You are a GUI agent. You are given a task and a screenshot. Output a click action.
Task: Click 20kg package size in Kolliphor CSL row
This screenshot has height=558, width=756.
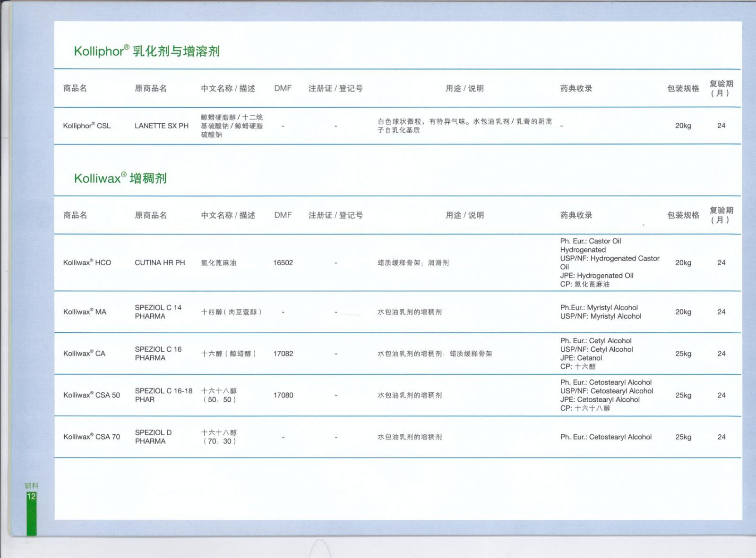(683, 126)
